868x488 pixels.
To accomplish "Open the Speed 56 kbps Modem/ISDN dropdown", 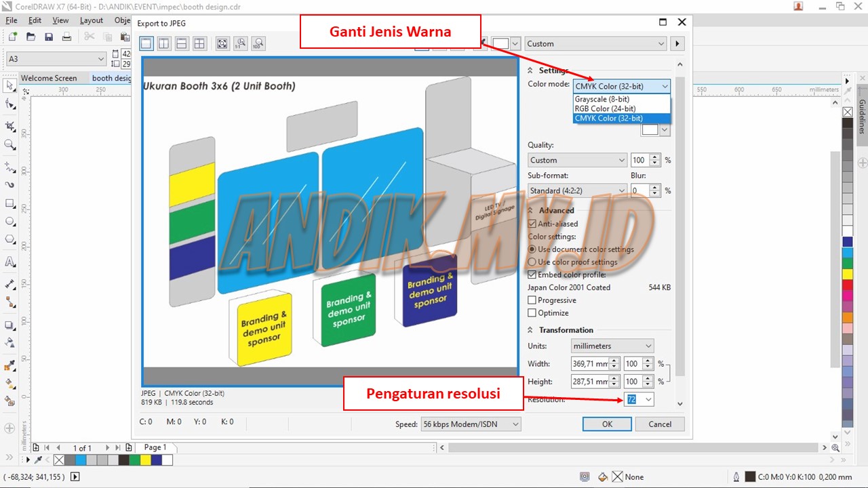I will (471, 424).
